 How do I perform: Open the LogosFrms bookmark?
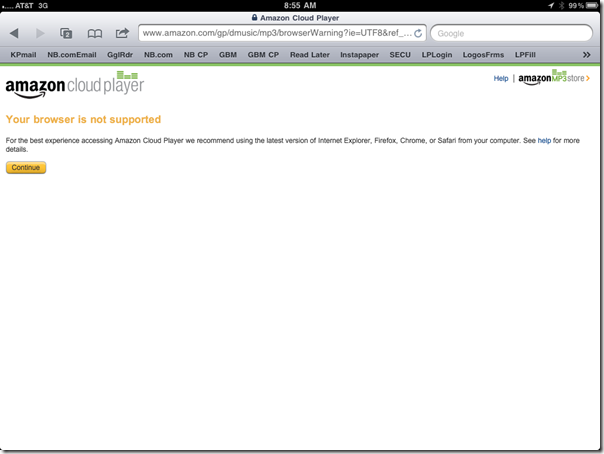click(483, 55)
